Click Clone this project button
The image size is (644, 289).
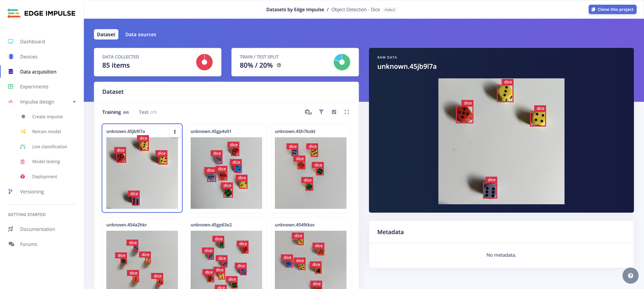613,10
